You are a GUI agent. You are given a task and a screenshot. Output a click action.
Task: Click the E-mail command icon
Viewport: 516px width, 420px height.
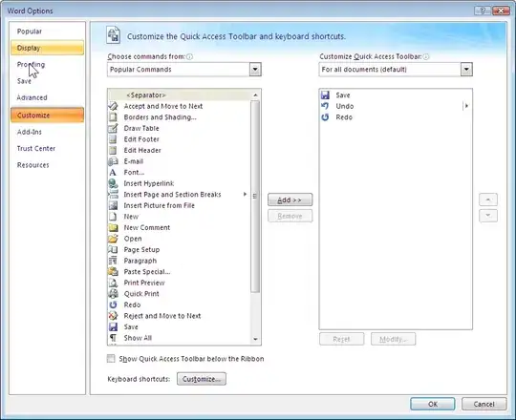coord(113,161)
